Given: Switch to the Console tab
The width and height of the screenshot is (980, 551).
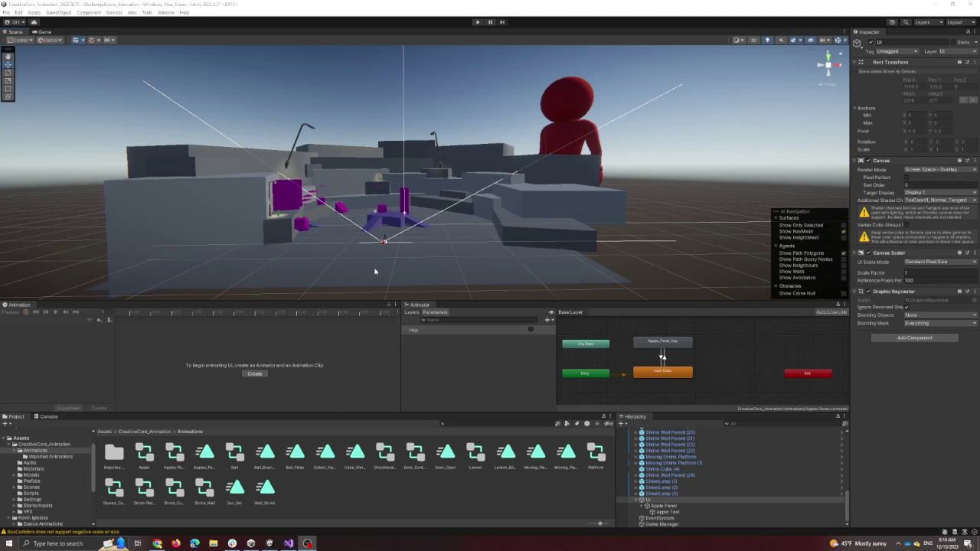Looking at the screenshot, I should [47, 416].
